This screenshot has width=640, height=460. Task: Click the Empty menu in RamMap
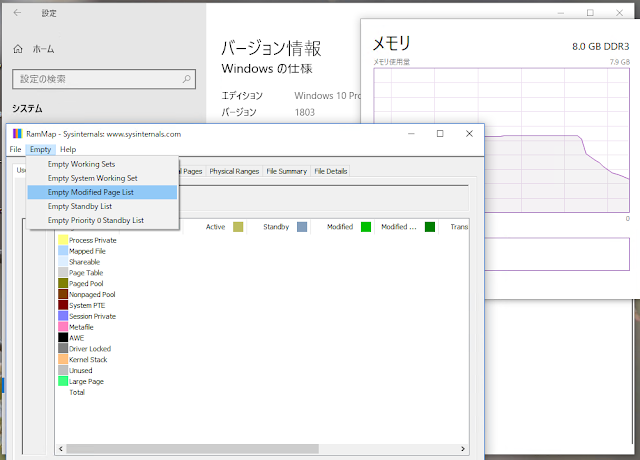[40, 149]
